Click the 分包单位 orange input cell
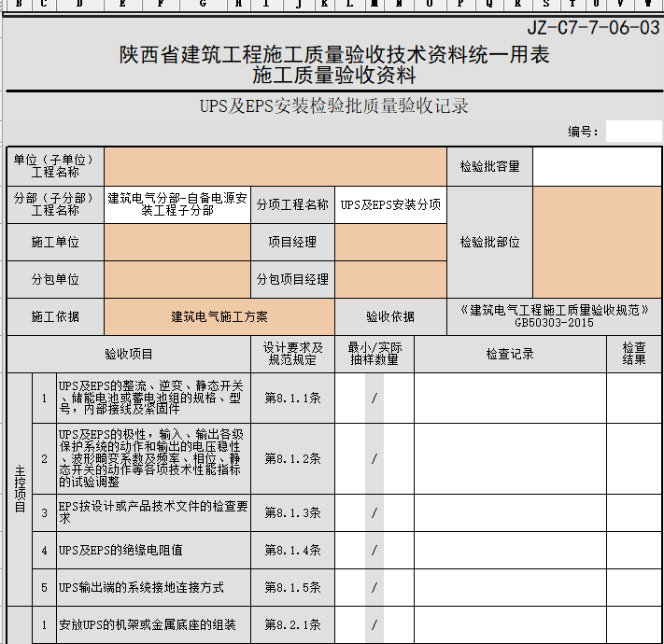 pos(177,279)
